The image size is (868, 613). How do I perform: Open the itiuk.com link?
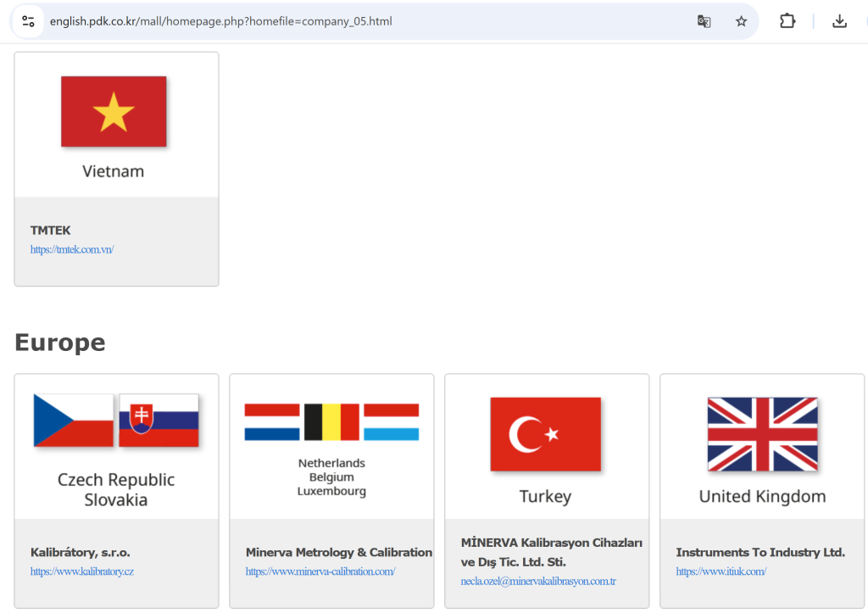(x=721, y=571)
